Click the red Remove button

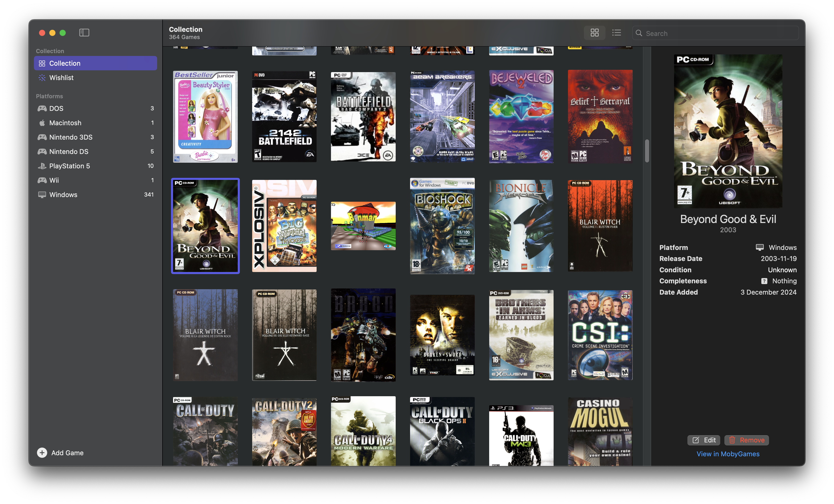746,440
